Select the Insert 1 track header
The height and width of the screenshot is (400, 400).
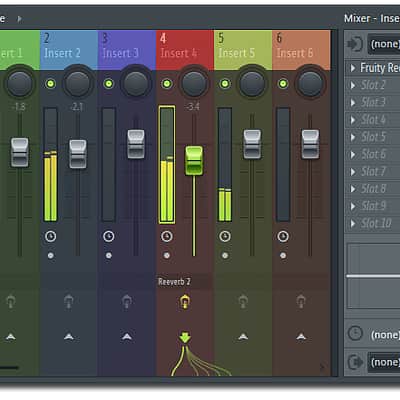coord(20,50)
